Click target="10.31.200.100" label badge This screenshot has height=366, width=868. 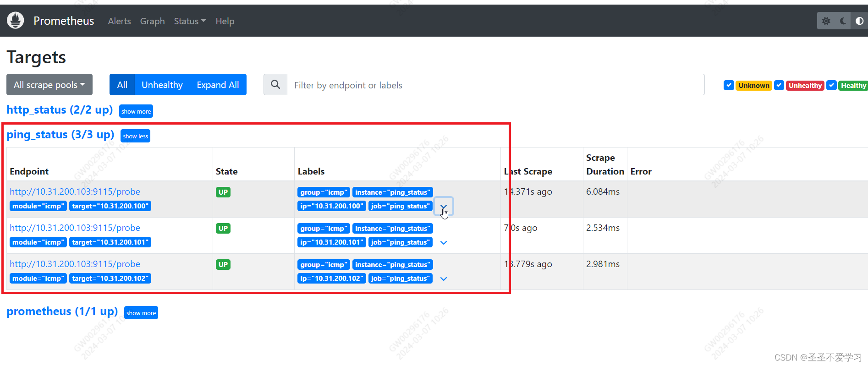(x=110, y=206)
